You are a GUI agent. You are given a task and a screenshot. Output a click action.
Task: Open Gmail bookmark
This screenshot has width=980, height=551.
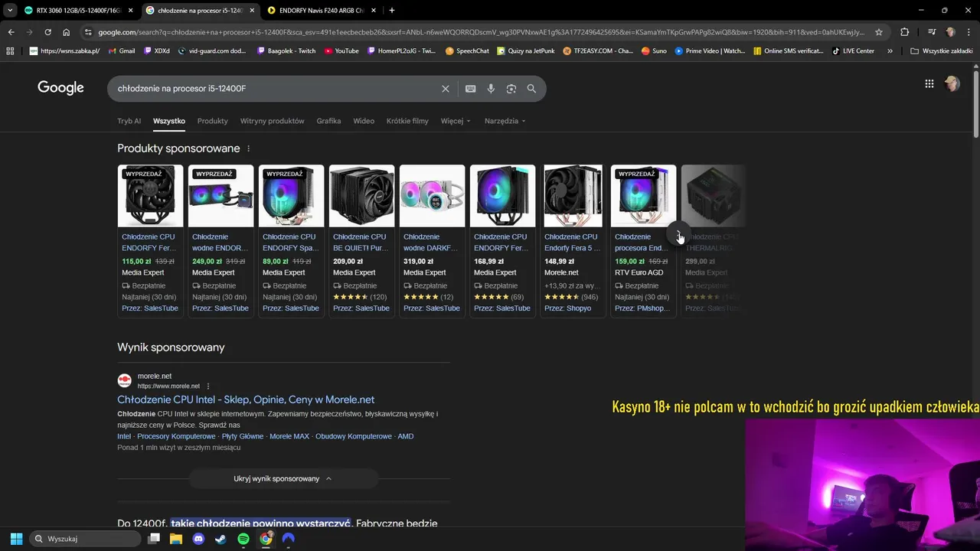122,51
